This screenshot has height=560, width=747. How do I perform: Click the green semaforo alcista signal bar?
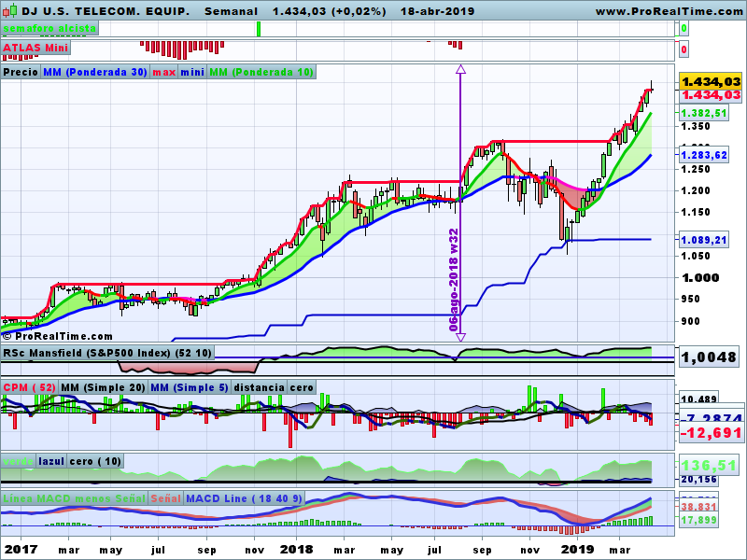click(x=259, y=29)
